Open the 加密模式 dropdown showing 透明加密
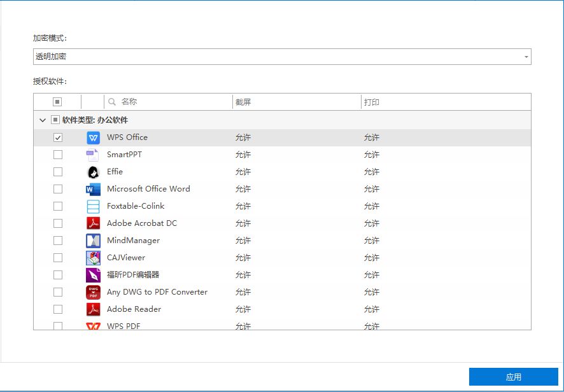This screenshot has width=564, height=392. 282,57
